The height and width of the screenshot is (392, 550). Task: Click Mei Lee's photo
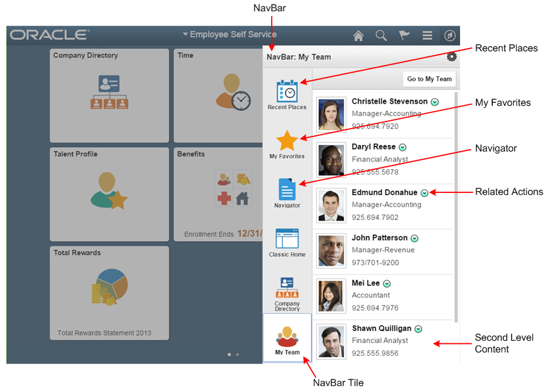(x=331, y=296)
